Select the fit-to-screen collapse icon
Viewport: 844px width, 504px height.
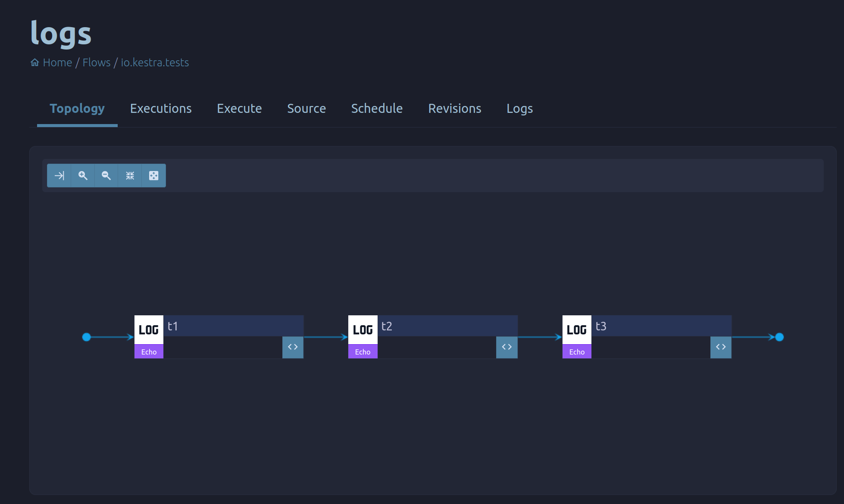click(x=130, y=175)
